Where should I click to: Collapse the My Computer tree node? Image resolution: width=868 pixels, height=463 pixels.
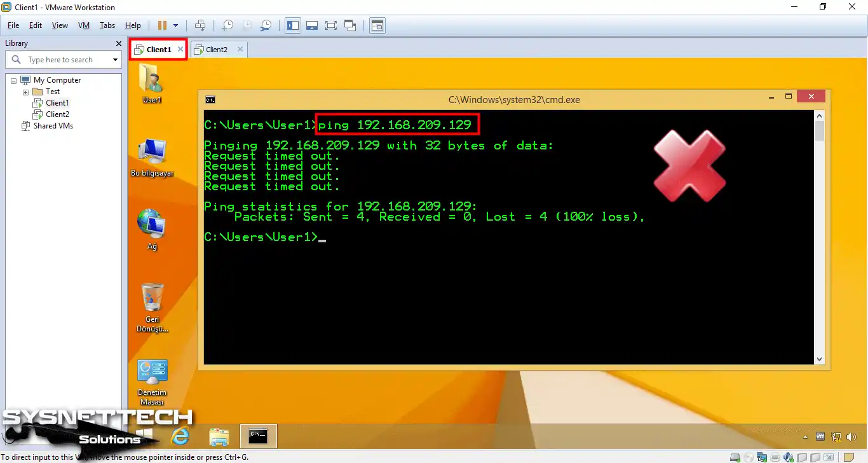[x=13, y=79]
